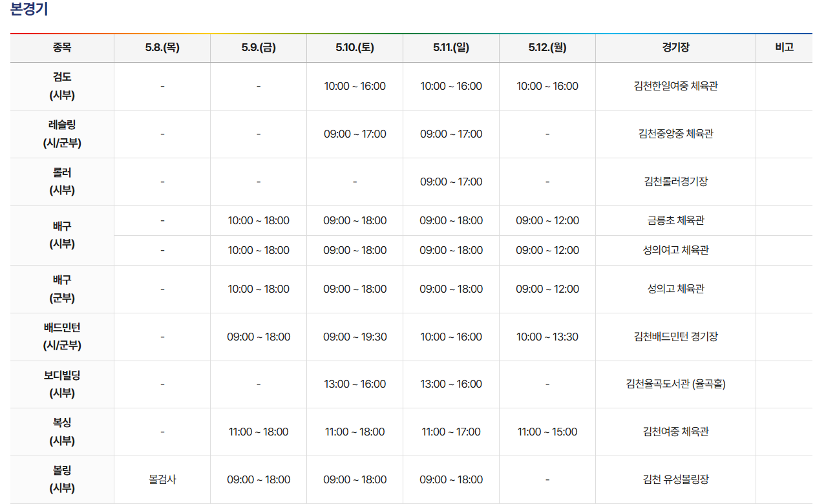Open 김천한일여중 체육관 venue entry
Image resolution: width=826 pixels, height=504 pixels.
[675, 86]
